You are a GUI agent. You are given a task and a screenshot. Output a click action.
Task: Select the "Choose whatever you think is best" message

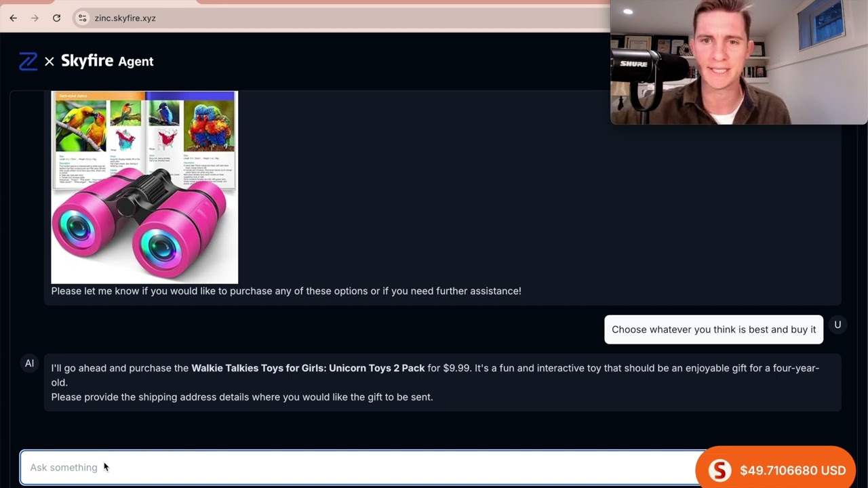point(713,329)
